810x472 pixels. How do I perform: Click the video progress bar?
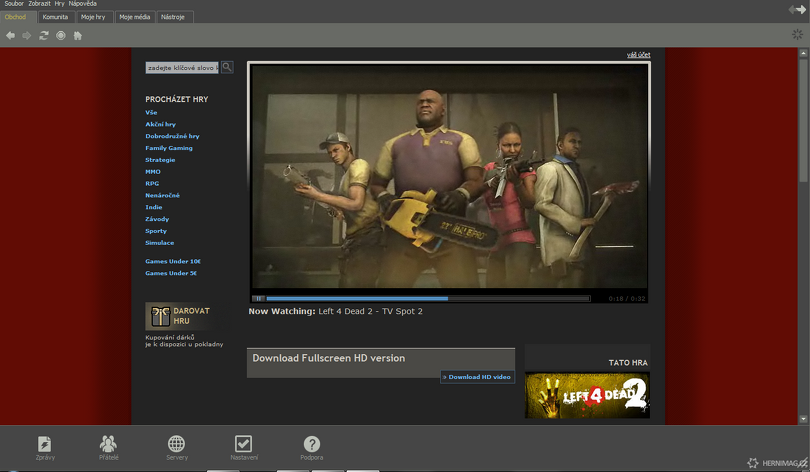pyautogui.click(x=428, y=298)
